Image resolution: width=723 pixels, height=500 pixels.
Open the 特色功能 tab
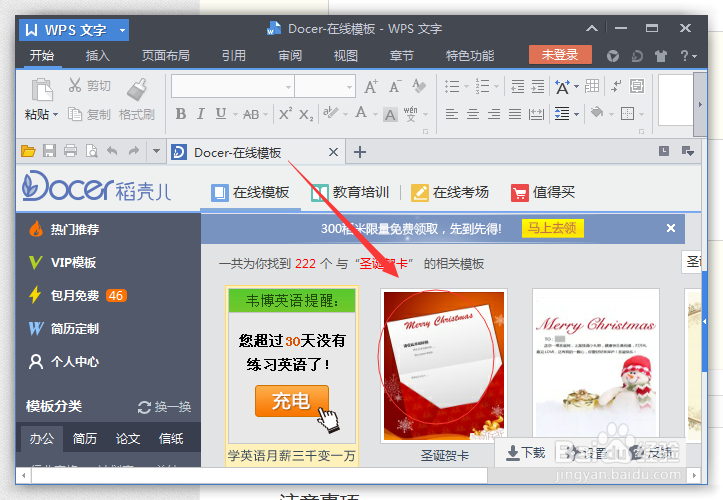470,56
